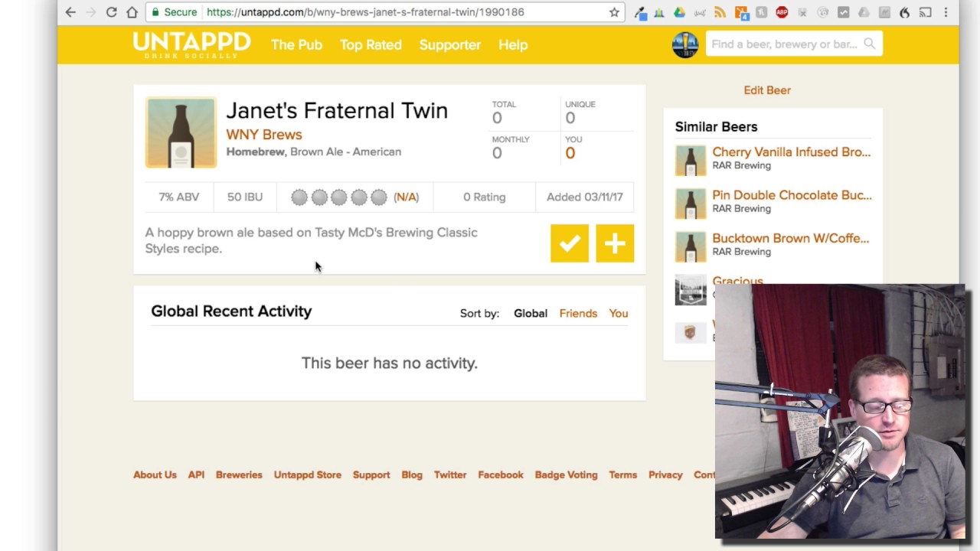The height and width of the screenshot is (551, 980).
Task: Click the Edit Beer link
Action: (x=767, y=90)
